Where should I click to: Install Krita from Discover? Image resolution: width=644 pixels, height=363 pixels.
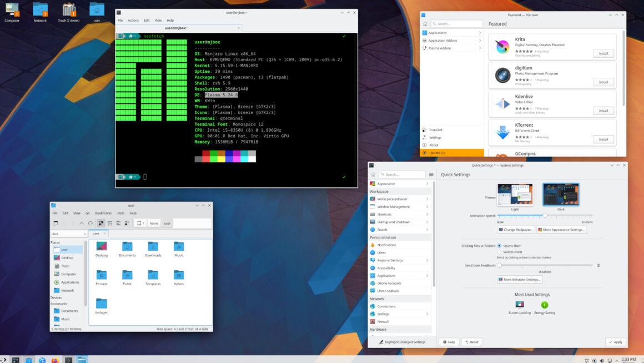[603, 53]
